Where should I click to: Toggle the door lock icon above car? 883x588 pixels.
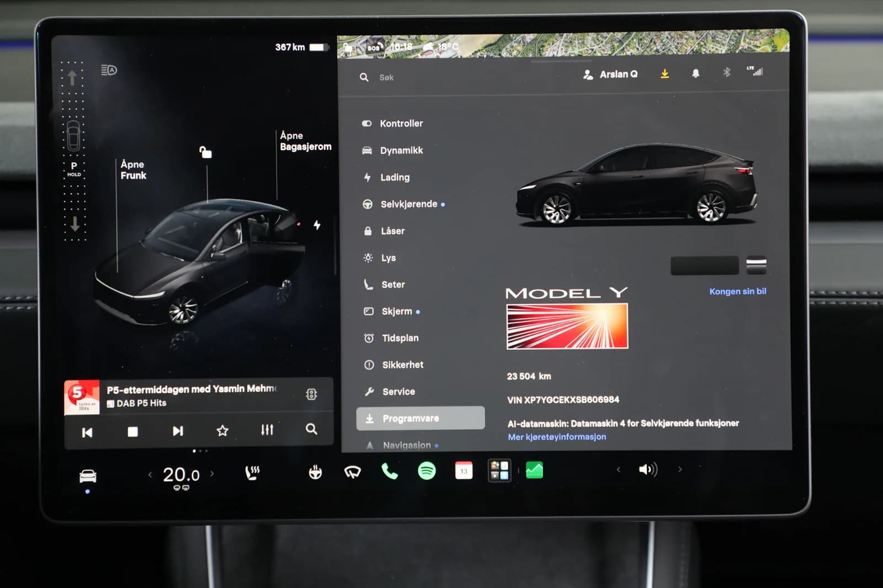(x=205, y=152)
